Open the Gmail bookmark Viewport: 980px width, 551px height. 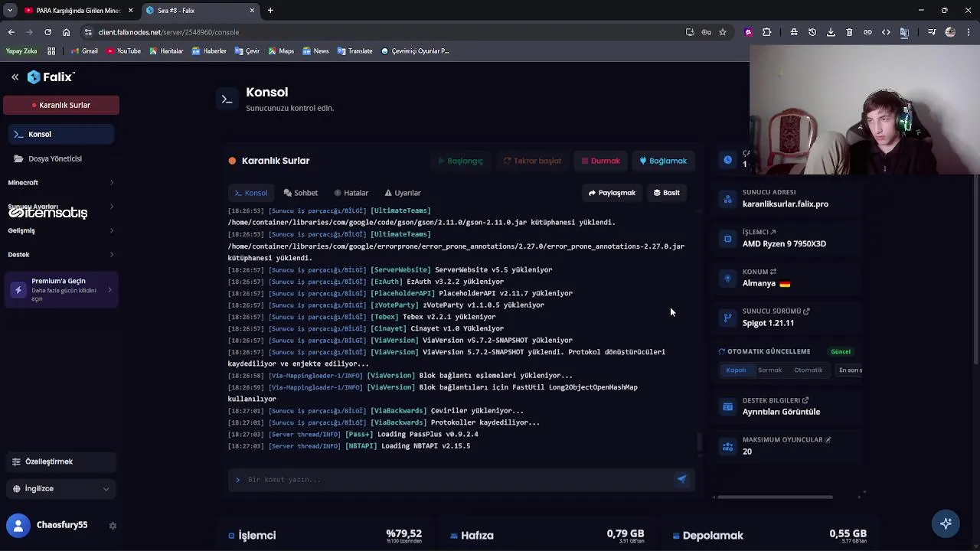click(x=84, y=51)
